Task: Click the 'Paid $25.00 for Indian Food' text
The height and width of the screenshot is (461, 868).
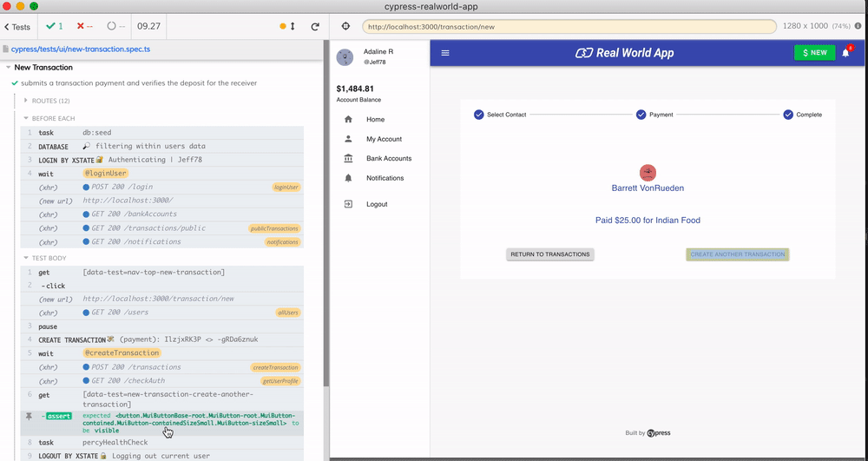Action: (648, 221)
